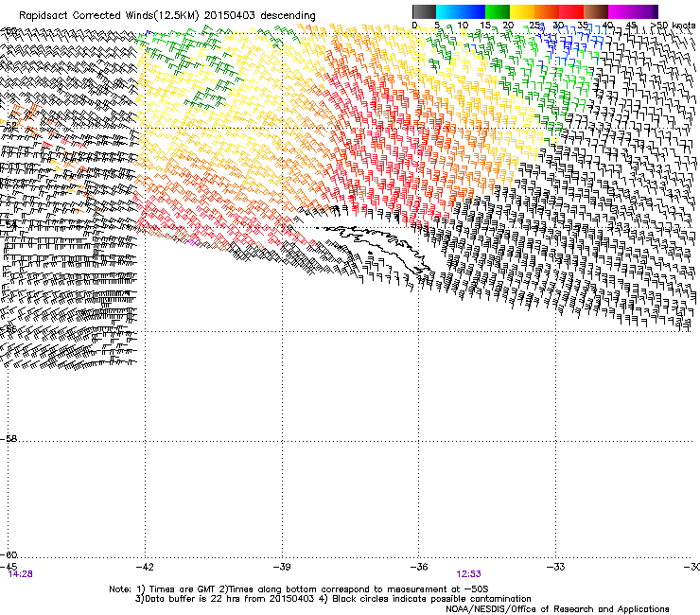Image resolution: width=700 pixels, height=615 pixels.
Task: Click the '20150403 descending' date text in the title
Action: coord(260,16)
